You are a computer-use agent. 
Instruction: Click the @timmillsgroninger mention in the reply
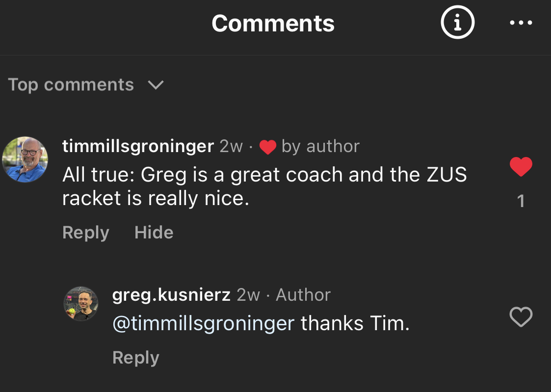[x=203, y=323]
